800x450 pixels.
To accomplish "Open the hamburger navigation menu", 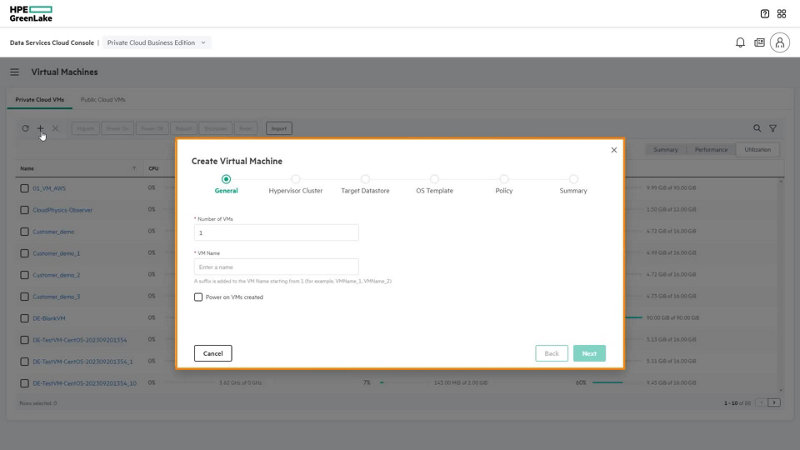I will (x=14, y=72).
